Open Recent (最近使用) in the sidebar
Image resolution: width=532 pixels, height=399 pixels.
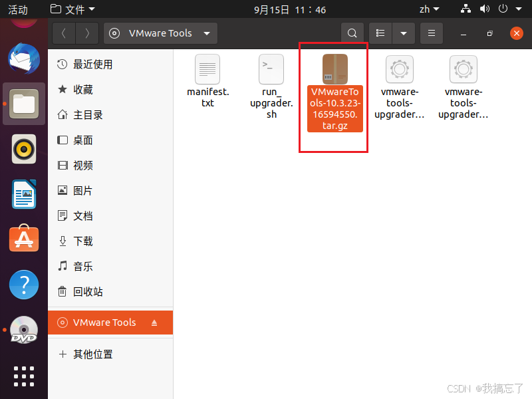click(110, 64)
